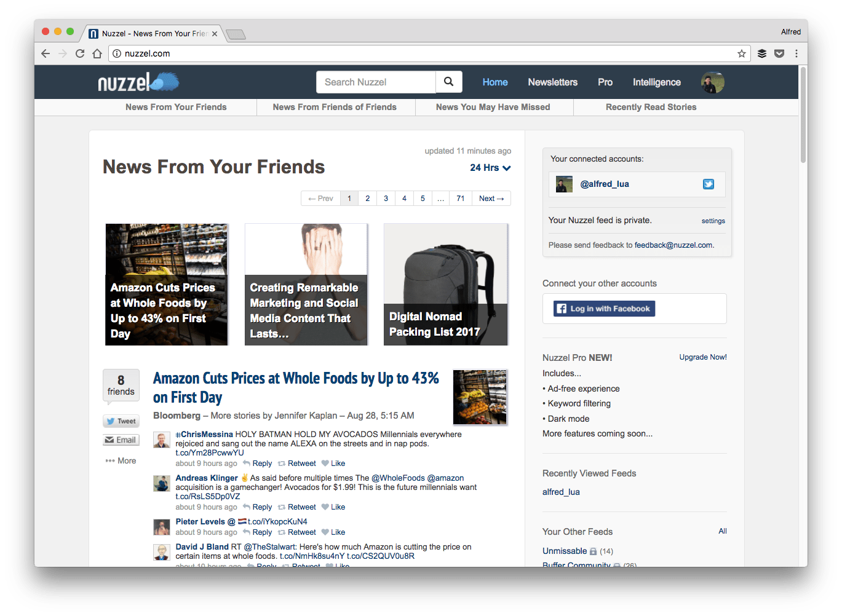Image resolution: width=842 pixels, height=616 pixels.
Task: Click the browser back arrow
Action: tap(46, 53)
